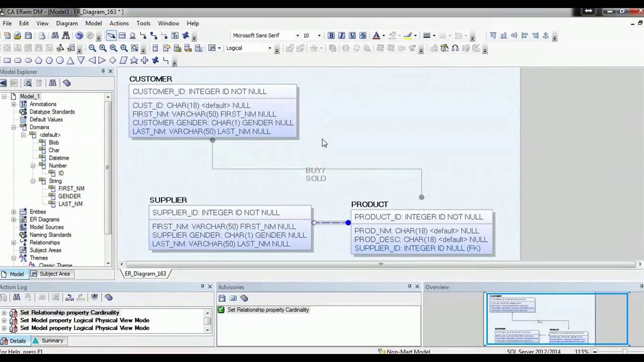Activate the Select pointer tool

[111, 36]
